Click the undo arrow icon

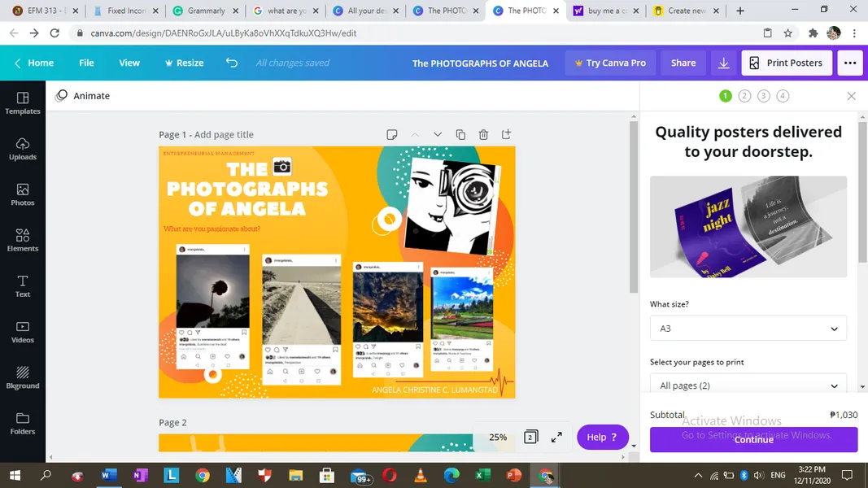coord(232,63)
